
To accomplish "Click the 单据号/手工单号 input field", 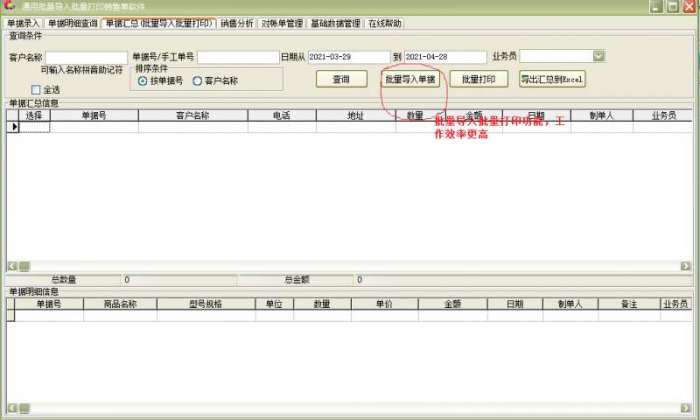I will pos(238,57).
